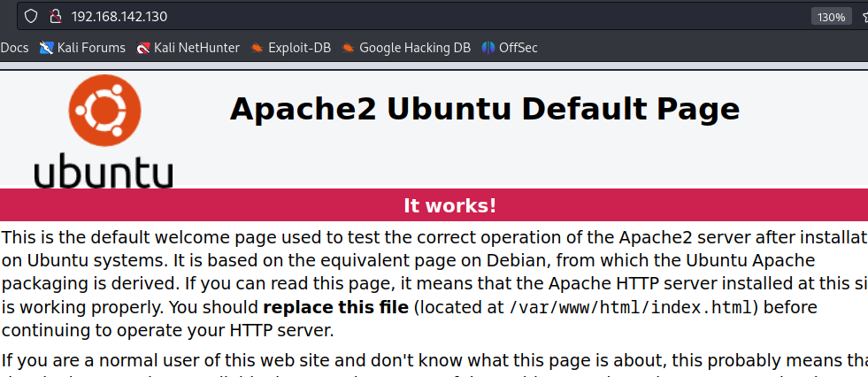Viewport: 868px width, 377px height.
Task: Open the Docs bookmark
Action: click(x=14, y=48)
